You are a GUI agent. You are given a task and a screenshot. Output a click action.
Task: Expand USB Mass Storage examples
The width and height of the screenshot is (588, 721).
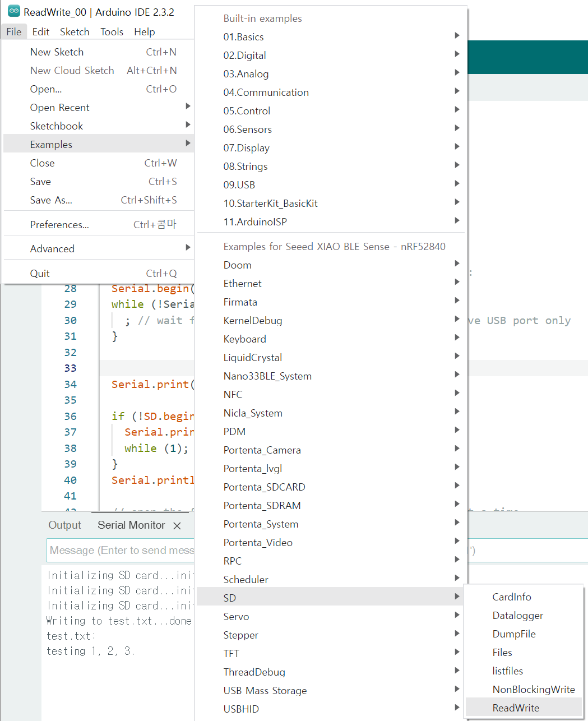331,691
